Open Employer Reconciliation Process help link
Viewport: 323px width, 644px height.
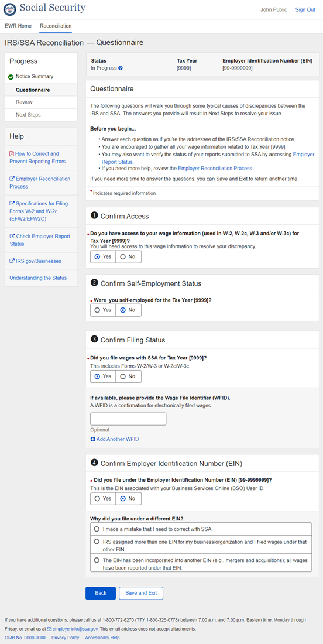[x=41, y=183]
